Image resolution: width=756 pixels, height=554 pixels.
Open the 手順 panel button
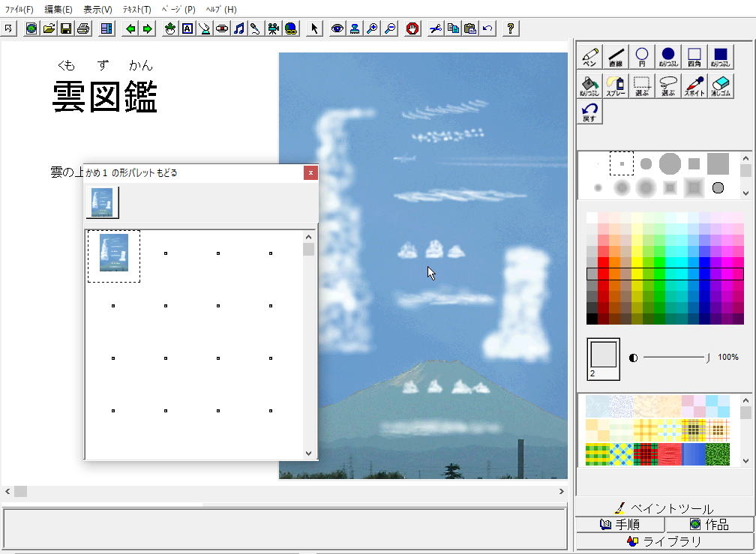(x=620, y=525)
